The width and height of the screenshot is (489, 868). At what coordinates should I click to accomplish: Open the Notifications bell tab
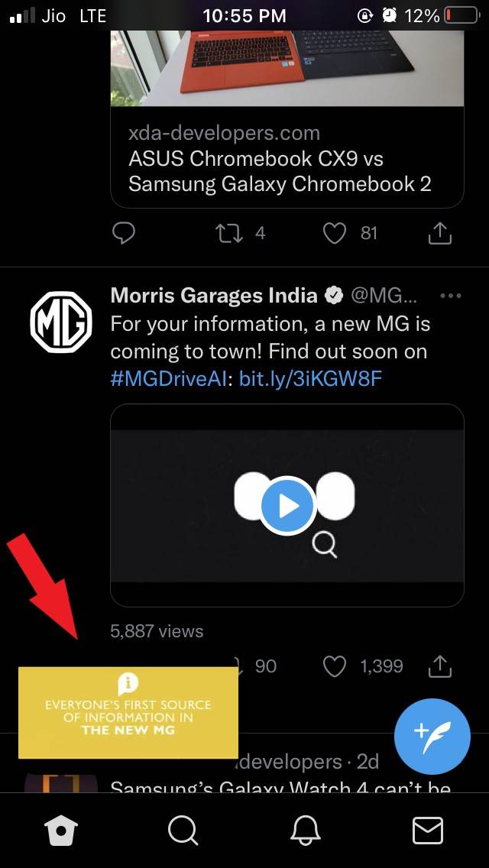[305, 830]
